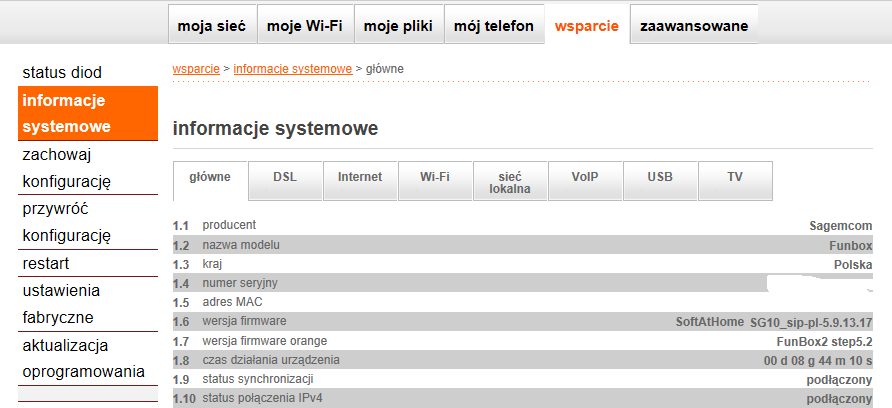Open 'zachowaj konfigurację' sidebar item
The width and height of the screenshot is (892, 408).
click(66, 168)
